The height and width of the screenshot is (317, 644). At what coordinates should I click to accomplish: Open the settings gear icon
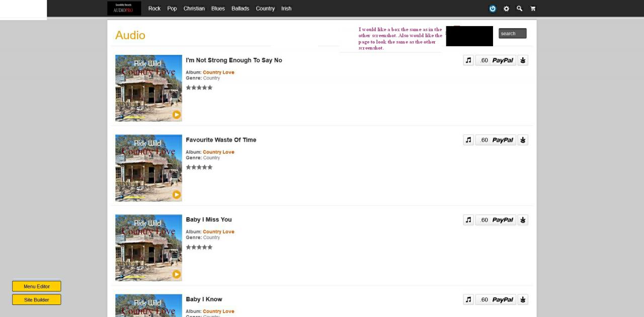[506, 9]
